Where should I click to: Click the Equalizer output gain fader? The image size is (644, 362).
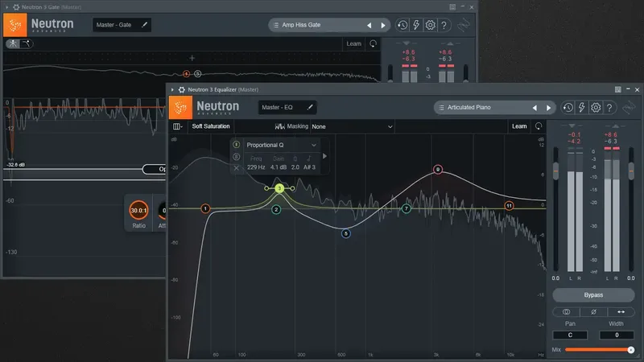[x=631, y=171]
